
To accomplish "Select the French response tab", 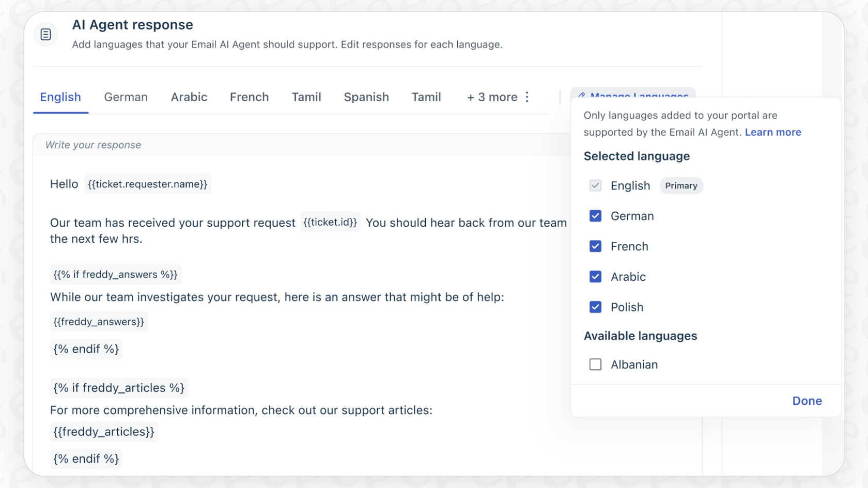I will pos(250,97).
